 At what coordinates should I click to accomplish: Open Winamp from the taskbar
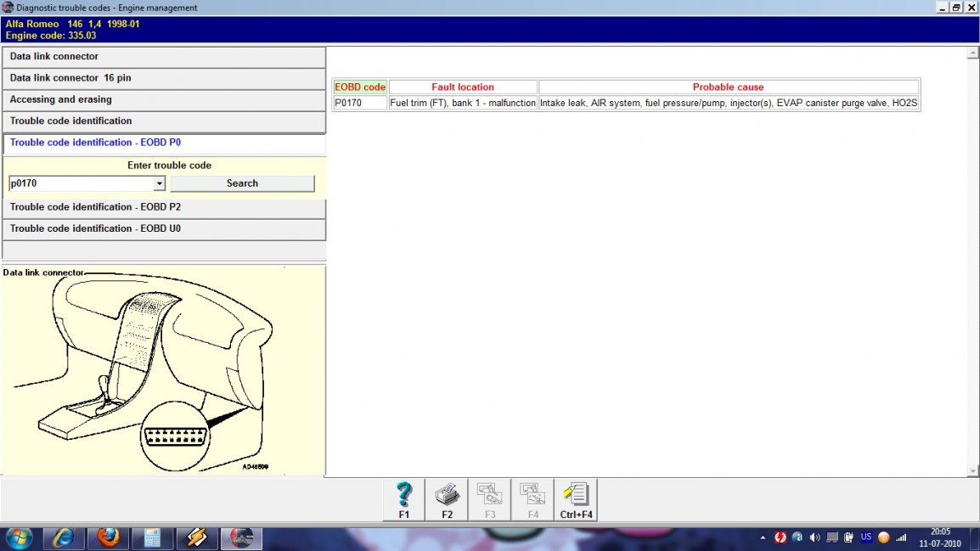pyautogui.click(x=196, y=538)
